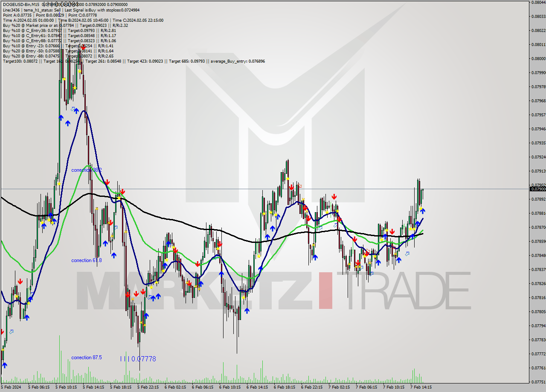Screen dimensions: 546x392
Task: Click 'average_Buy_entry: 0.076896' label
Action: (238, 61)
